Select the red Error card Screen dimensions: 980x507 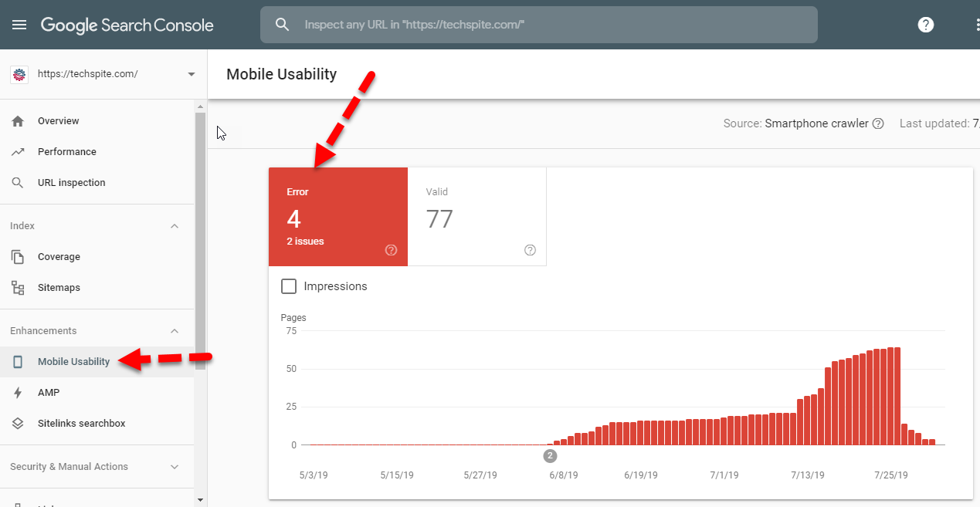tap(337, 217)
